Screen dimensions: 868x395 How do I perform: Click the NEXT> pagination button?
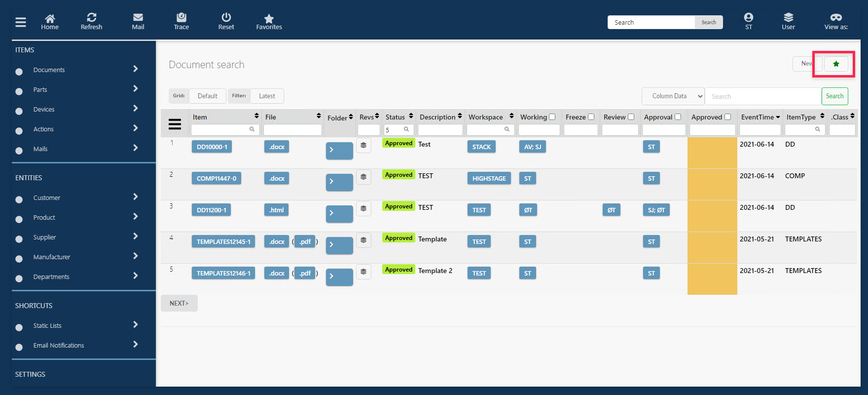pyautogui.click(x=179, y=303)
